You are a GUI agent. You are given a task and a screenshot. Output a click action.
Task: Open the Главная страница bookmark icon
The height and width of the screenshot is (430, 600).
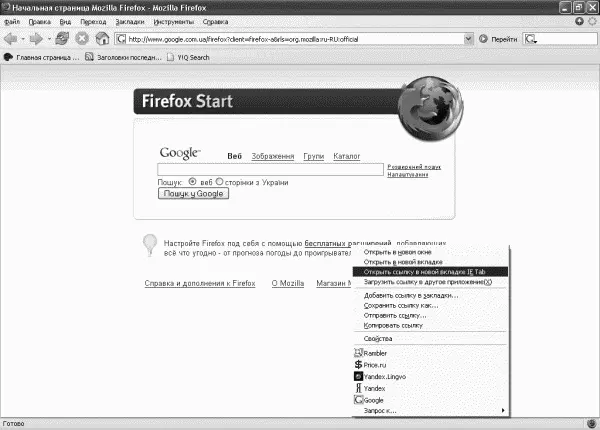[x=8, y=57]
